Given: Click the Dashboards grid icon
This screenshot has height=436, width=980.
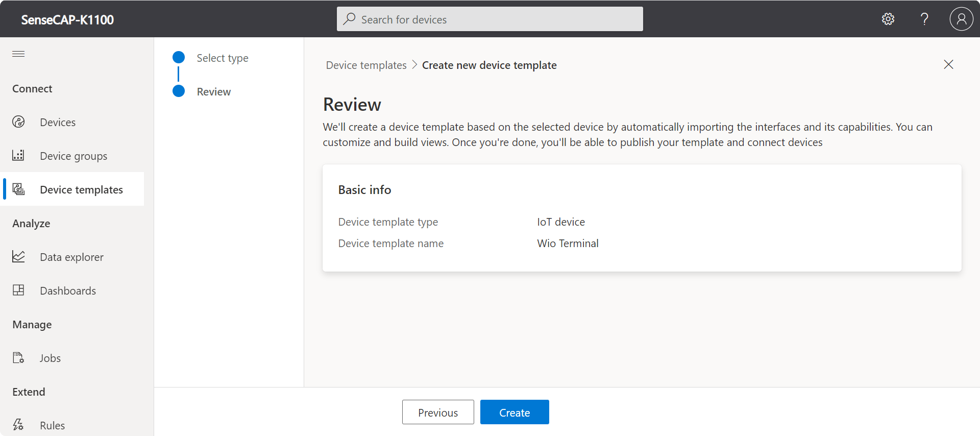Looking at the screenshot, I should pos(18,290).
